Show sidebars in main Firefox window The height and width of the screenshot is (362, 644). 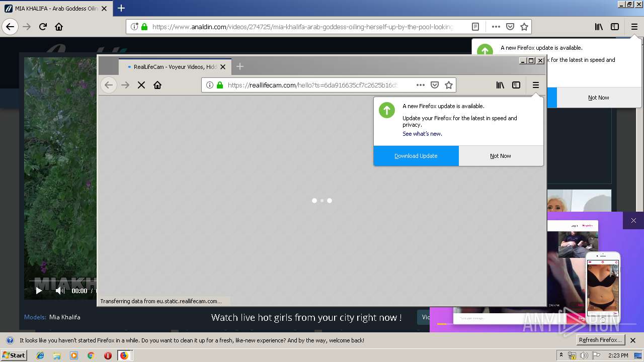click(x=615, y=27)
